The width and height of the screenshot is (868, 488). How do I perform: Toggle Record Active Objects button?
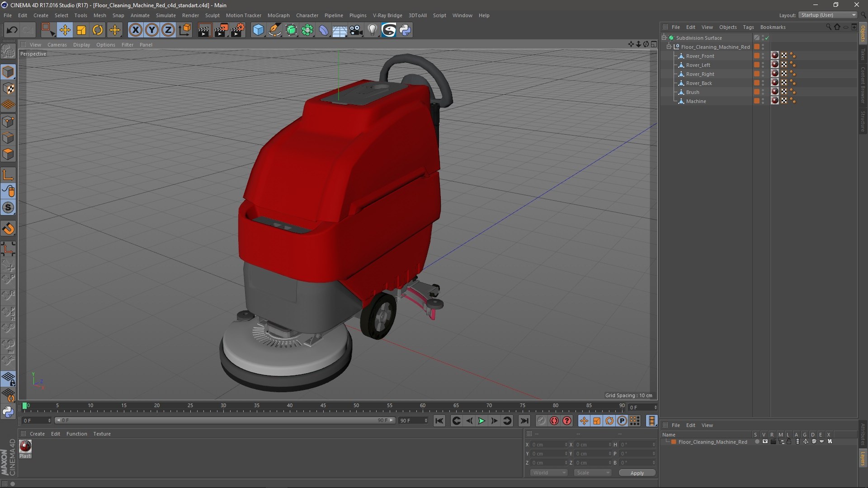click(541, 421)
